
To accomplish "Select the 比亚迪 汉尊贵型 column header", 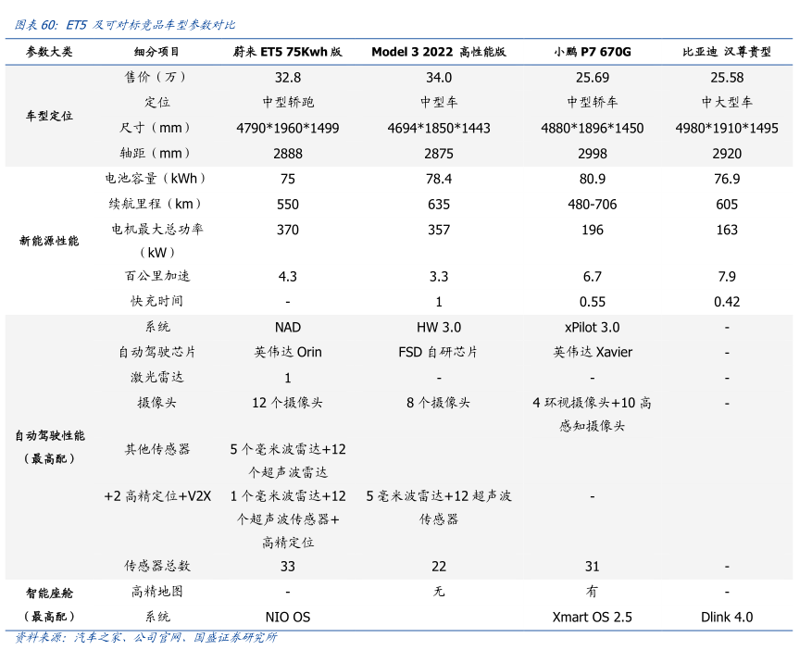I will tap(726, 52).
